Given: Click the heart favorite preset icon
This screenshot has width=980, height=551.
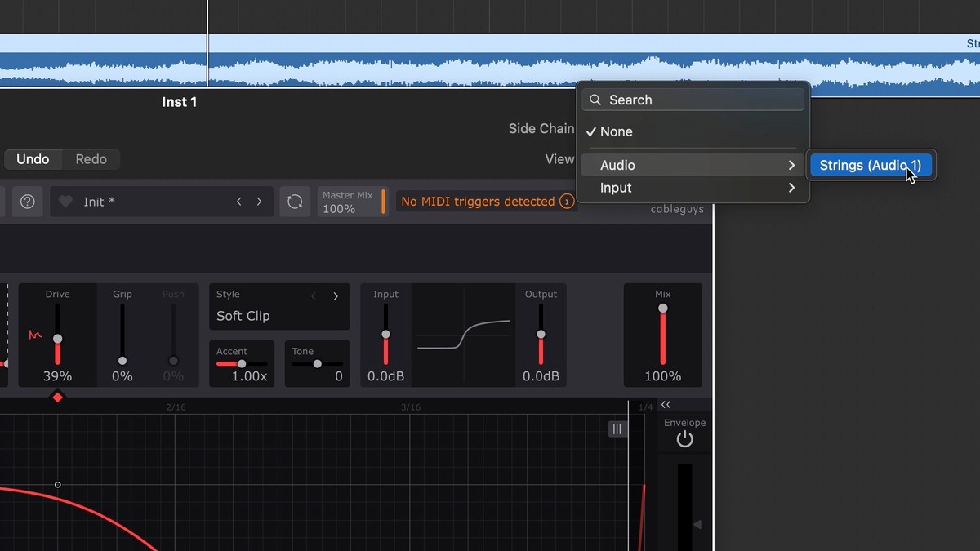Looking at the screenshot, I should tap(65, 202).
